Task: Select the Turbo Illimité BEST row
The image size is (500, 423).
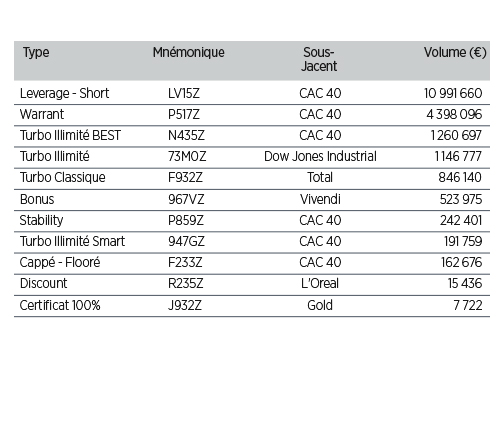Action: (252, 136)
